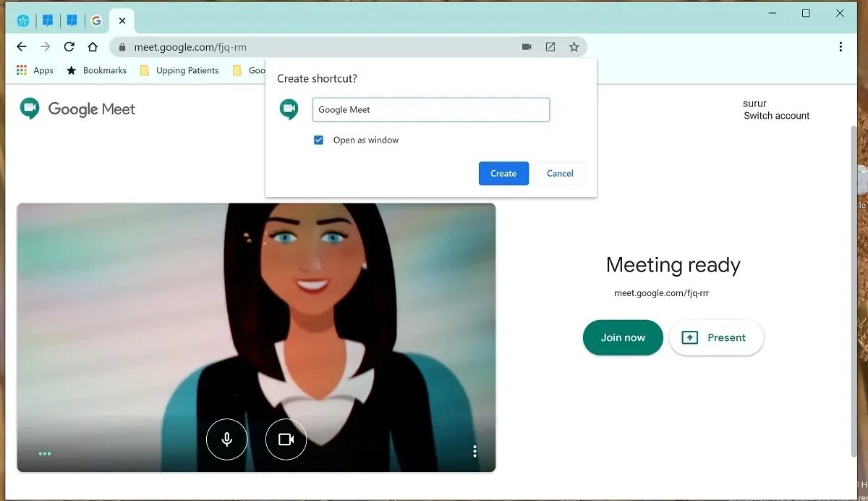
Task: Click Open as window label
Action: point(366,140)
